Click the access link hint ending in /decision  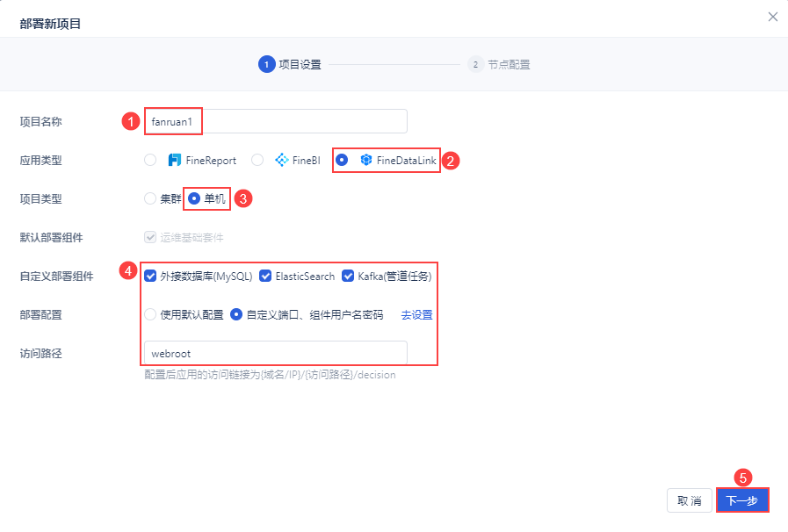pos(270,375)
